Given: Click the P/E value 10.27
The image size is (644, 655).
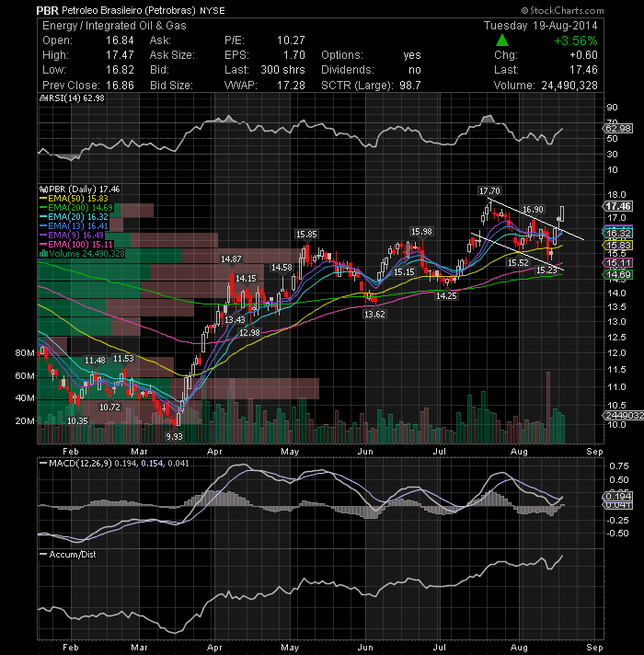Looking at the screenshot, I should coord(291,40).
